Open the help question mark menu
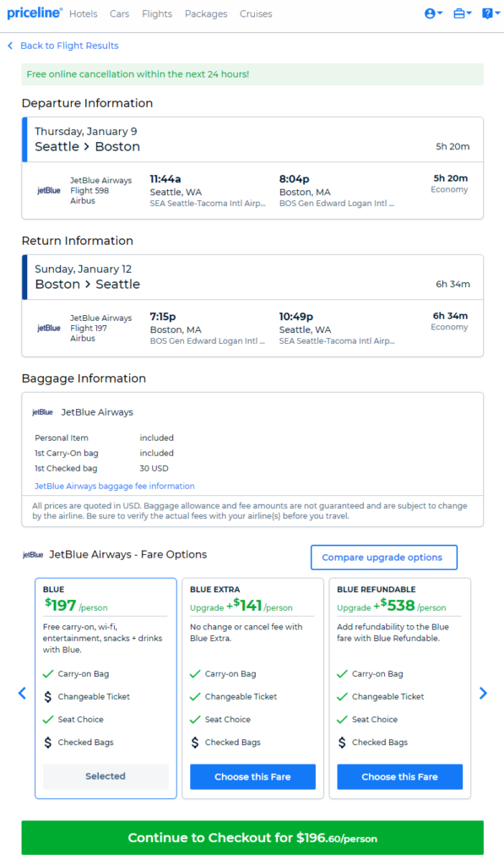504x865 pixels. pyautogui.click(x=490, y=14)
